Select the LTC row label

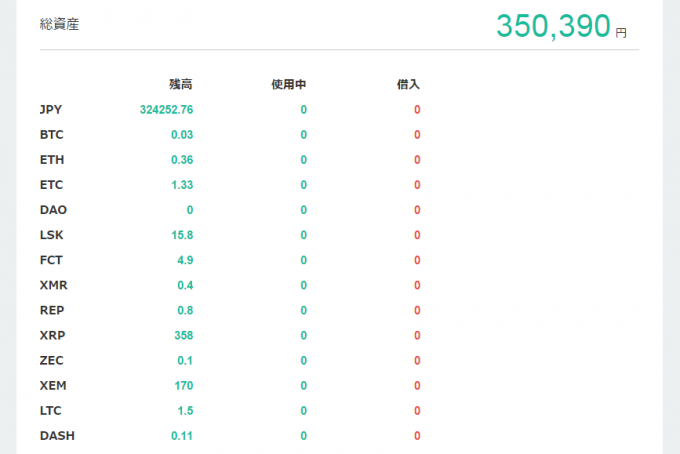[51, 411]
